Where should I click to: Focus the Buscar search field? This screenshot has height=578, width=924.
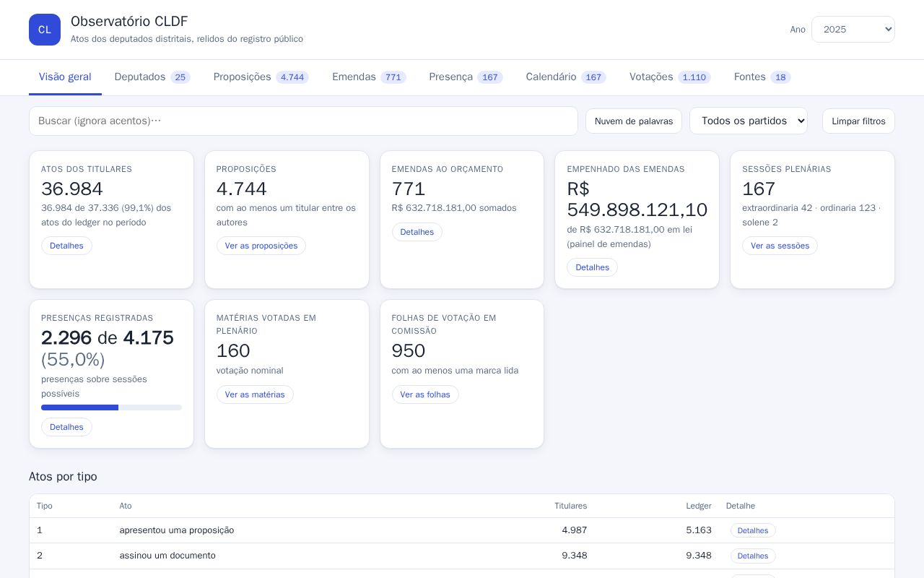tap(303, 121)
